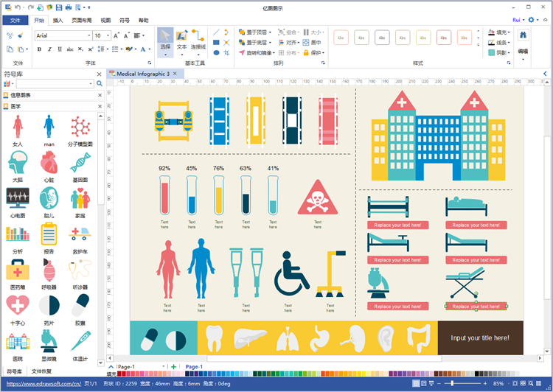Toggle italic formatting
This screenshot has width=553, height=392.
49,49
